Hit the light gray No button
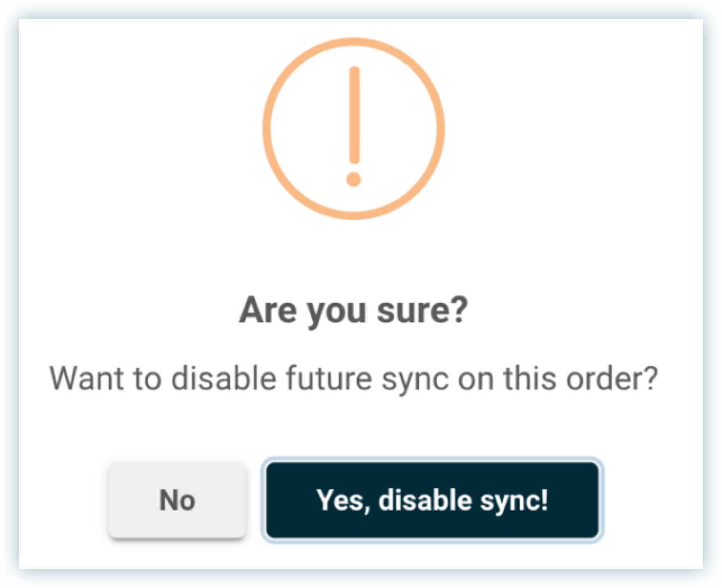722x588 pixels. click(177, 500)
